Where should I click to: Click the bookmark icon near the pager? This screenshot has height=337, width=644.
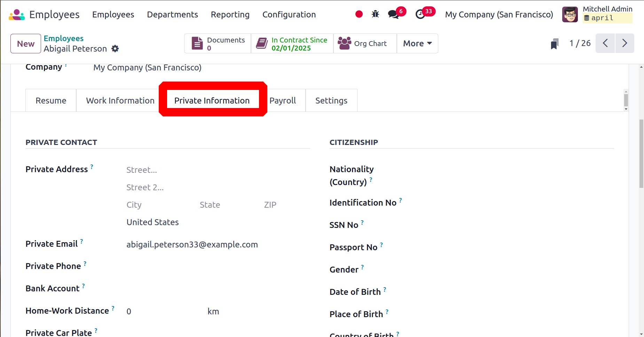click(555, 44)
